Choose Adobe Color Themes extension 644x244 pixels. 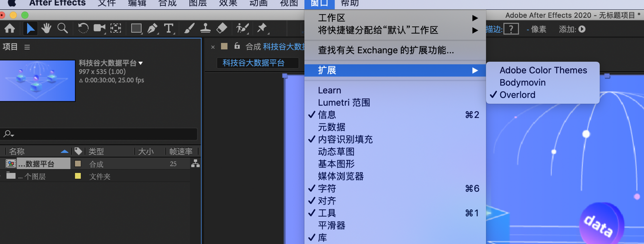543,70
